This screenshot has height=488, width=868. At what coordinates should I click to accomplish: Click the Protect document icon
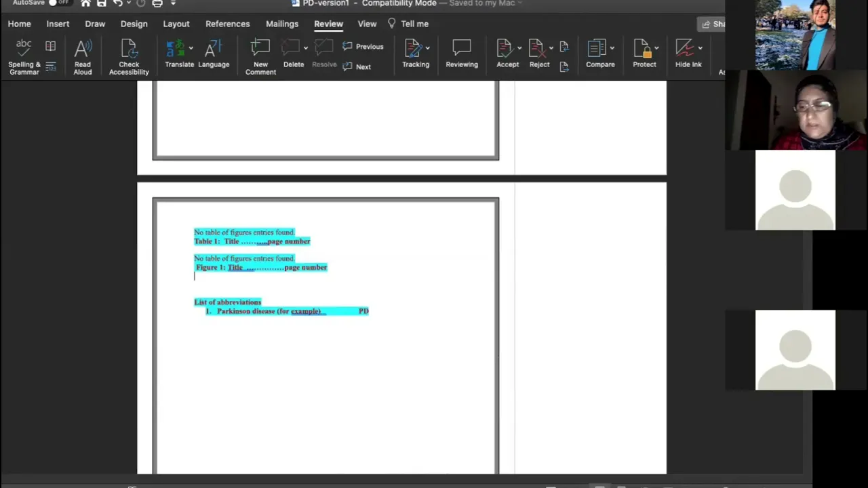tap(642, 48)
